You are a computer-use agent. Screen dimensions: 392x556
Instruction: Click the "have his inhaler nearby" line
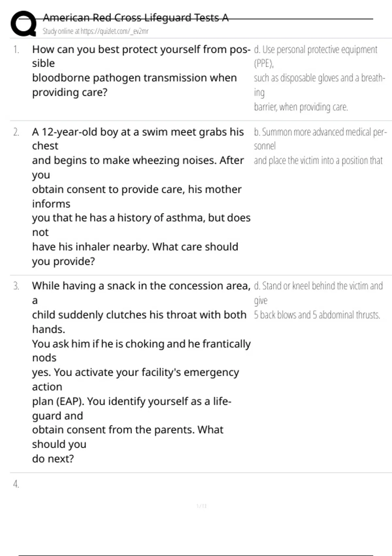click(135, 247)
